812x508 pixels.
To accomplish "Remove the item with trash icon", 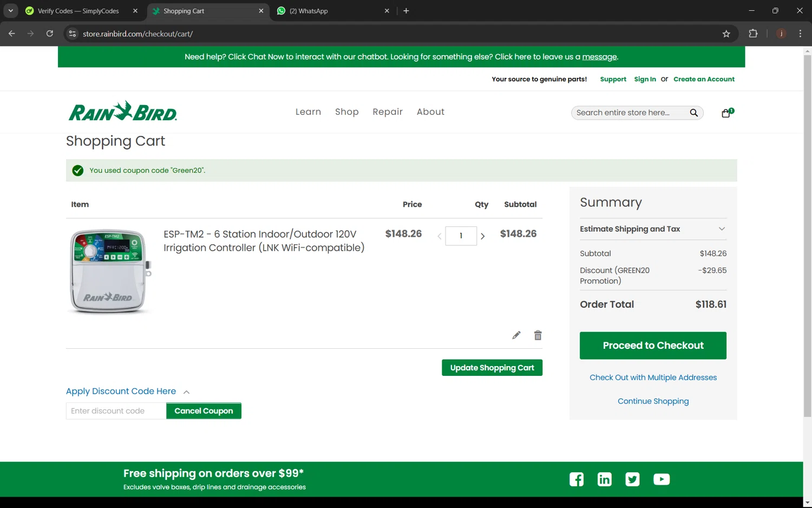I will pyautogui.click(x=538, y=335).
